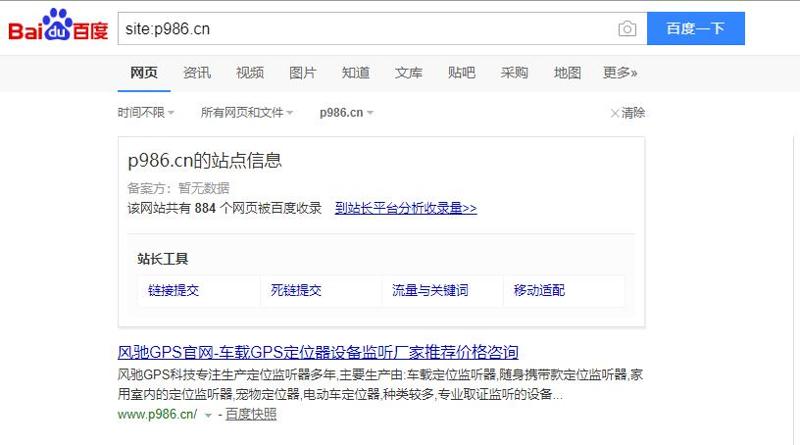Open camera image search icon
The width and height of the screenshot is (800, 445).
click(627, 29)
